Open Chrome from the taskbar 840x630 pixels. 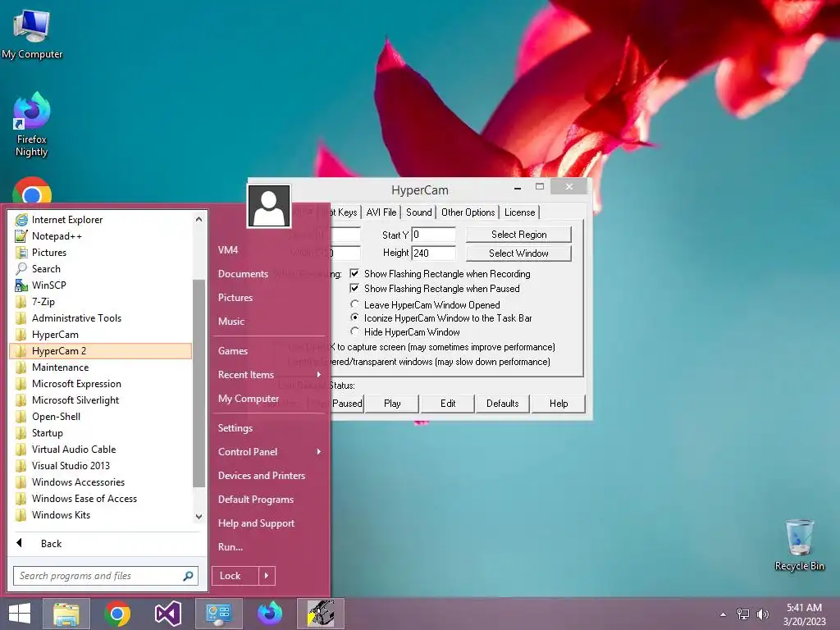[117, 614]
